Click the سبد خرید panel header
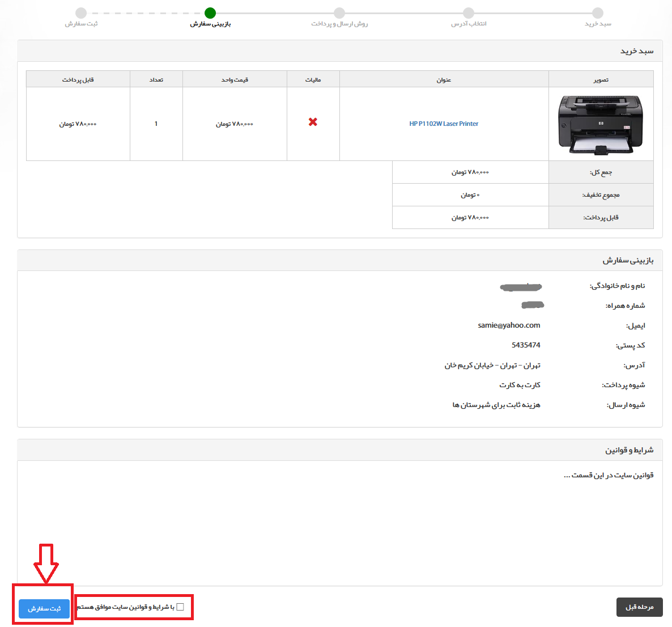Image resolution: width=672 pixels, height=627 pixels. point(636,51)
